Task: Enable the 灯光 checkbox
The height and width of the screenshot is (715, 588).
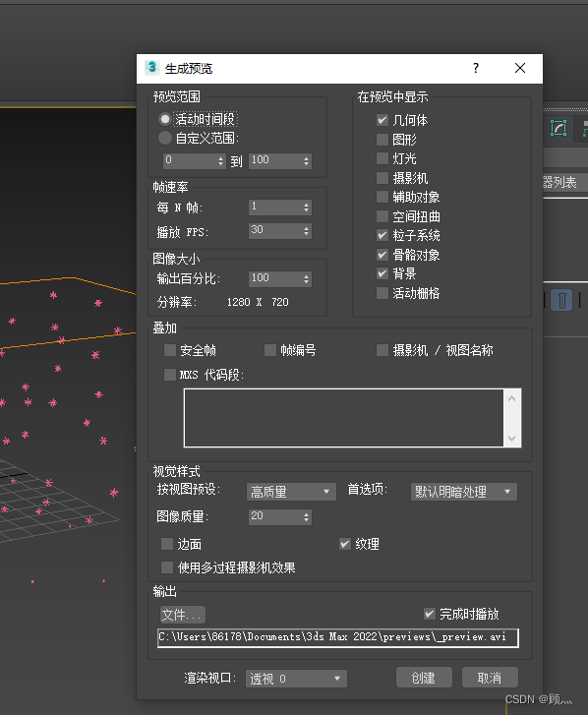Action: tap(382, 158)
